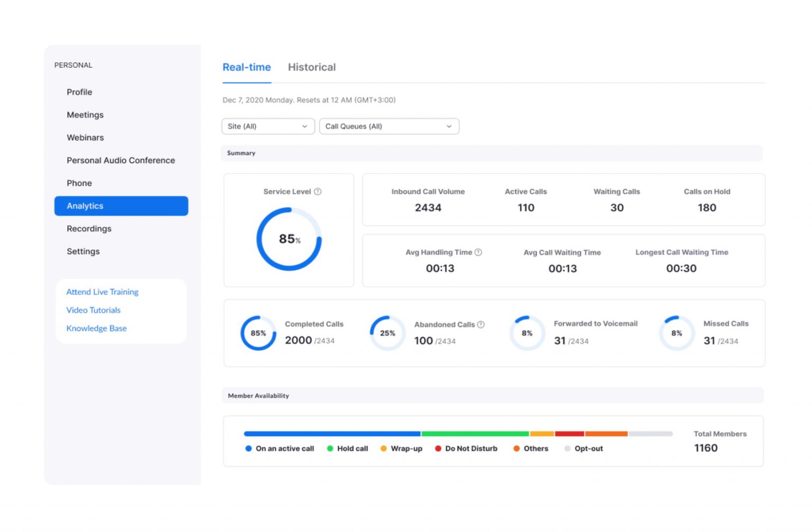The image size is (812, 532).
Task: Click the Member Availability stacked bar
Action: [457, 433]
